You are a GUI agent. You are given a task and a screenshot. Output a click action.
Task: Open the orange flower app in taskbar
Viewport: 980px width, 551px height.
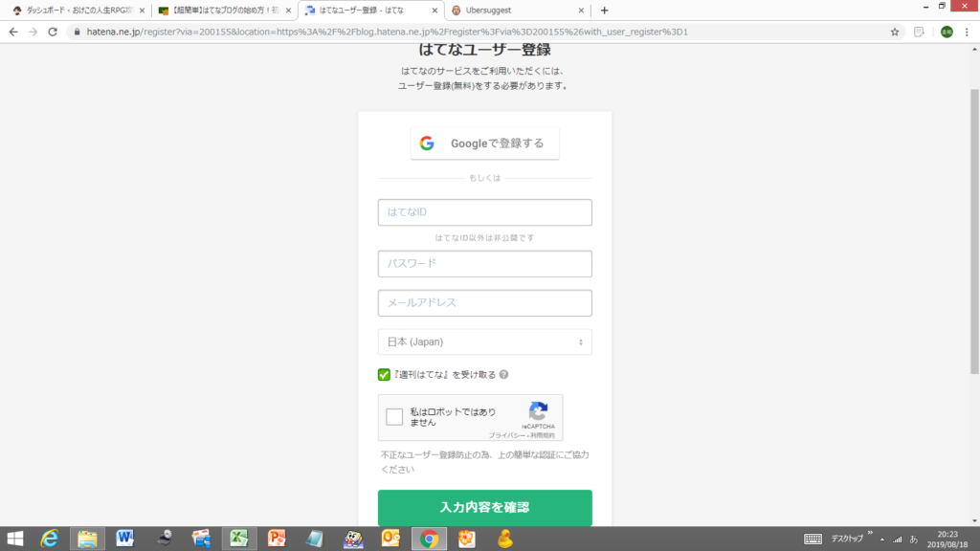(x=467, y=539)
